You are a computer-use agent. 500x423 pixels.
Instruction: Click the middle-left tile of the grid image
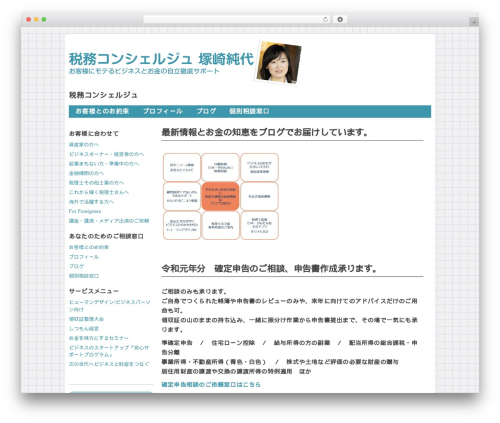click(182, 196)
